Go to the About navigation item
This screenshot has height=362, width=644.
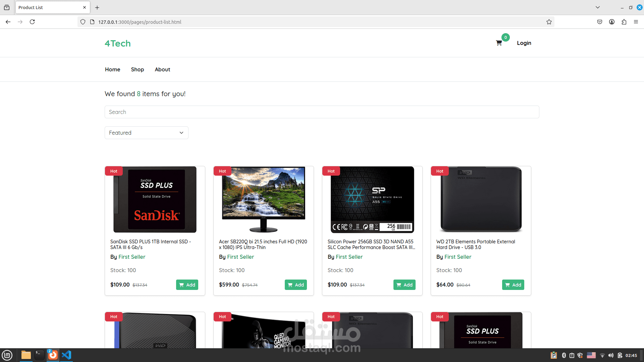coord(162,69)
